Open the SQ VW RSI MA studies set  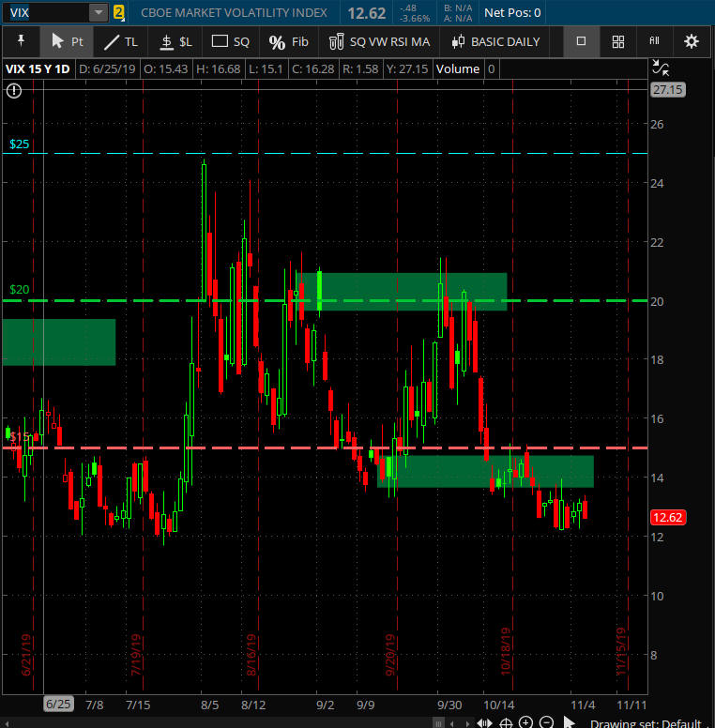pyautogui.click(x=380, y=41)
